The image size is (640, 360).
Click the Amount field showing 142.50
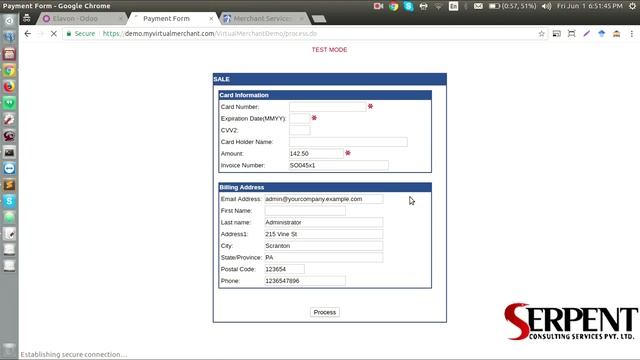316,154
